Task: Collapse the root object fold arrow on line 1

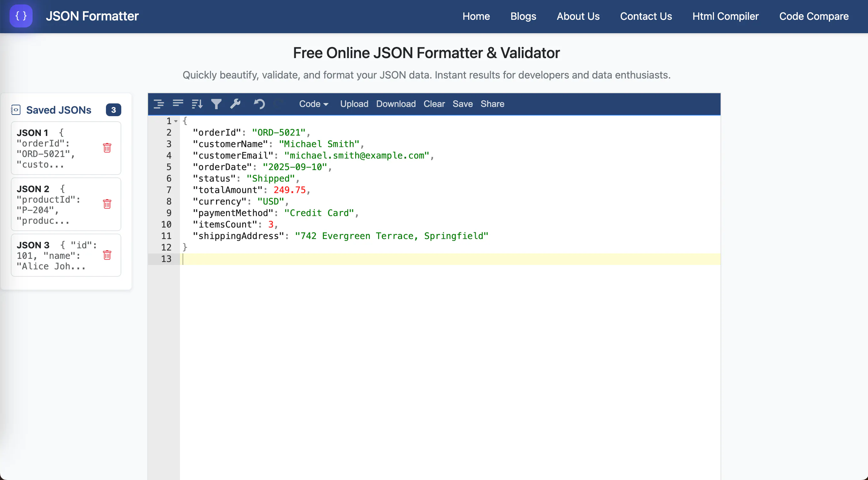Action: pyautogui.click(x=176, y=121)
